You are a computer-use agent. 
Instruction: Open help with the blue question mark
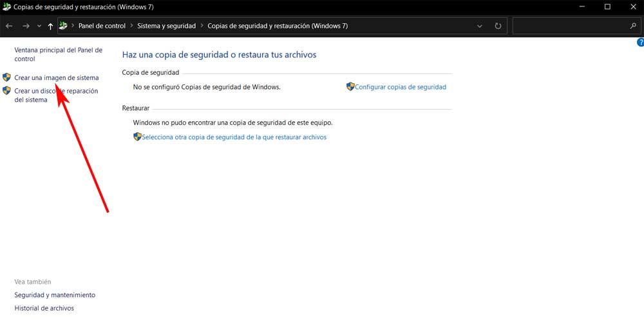[640, 43]
